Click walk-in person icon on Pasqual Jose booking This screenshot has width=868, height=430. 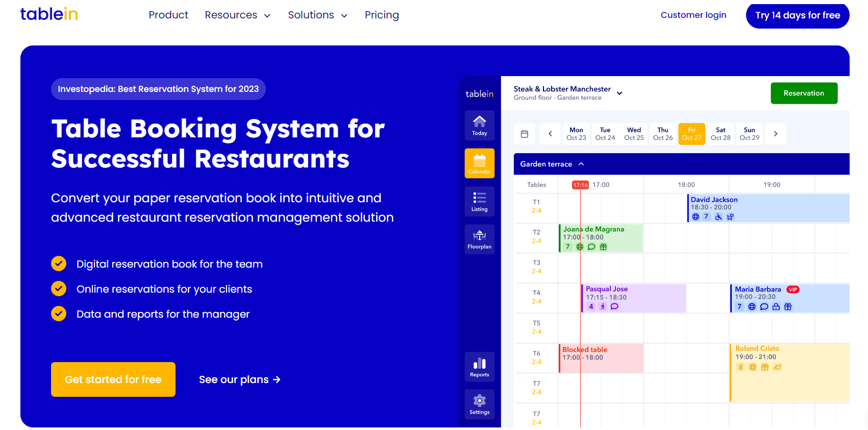(603, 306)
